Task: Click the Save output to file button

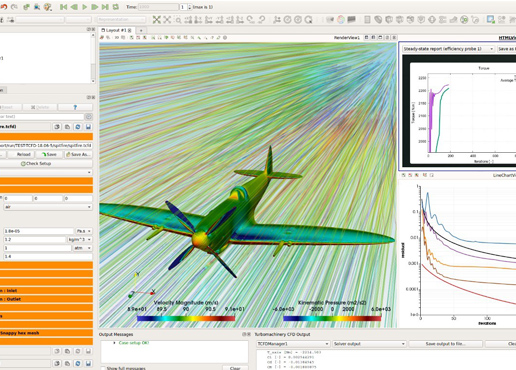Action: [445, 344]
